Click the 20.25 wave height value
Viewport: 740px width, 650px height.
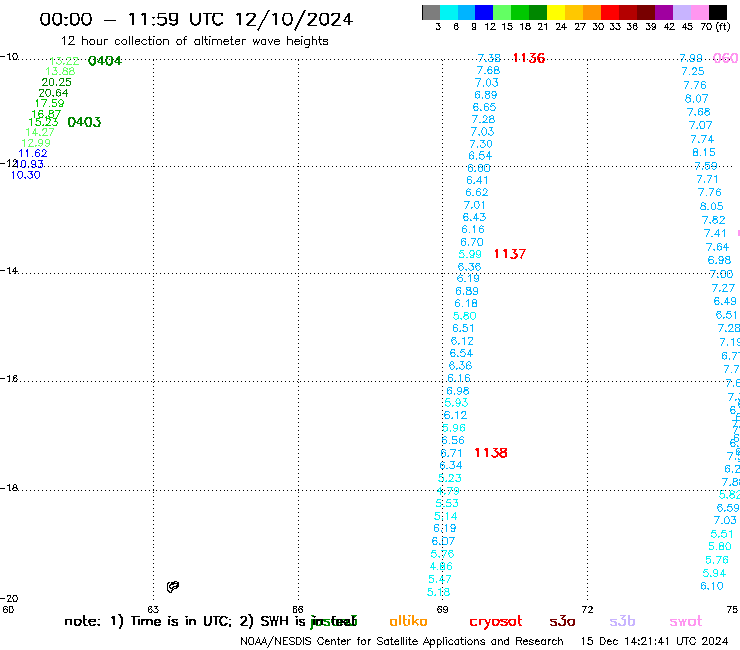(x=57, y=82)
